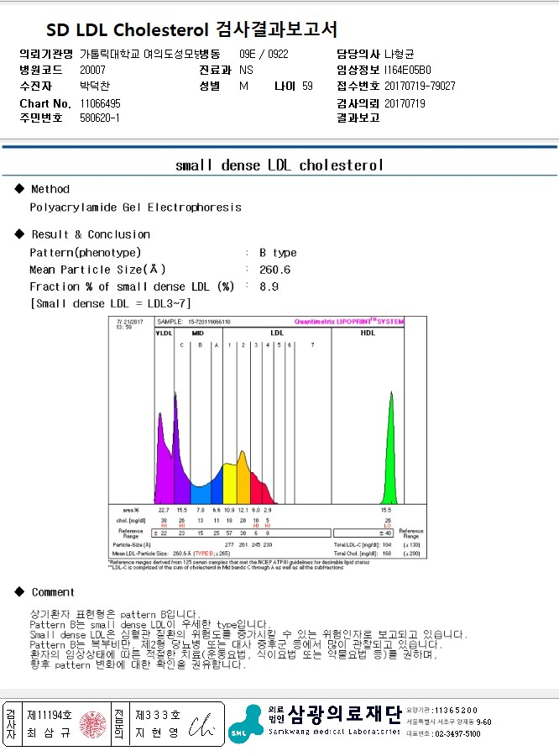This screenshot has height=756, width=559.
Task: Click the age value '59'
Action: click(307, 86)
